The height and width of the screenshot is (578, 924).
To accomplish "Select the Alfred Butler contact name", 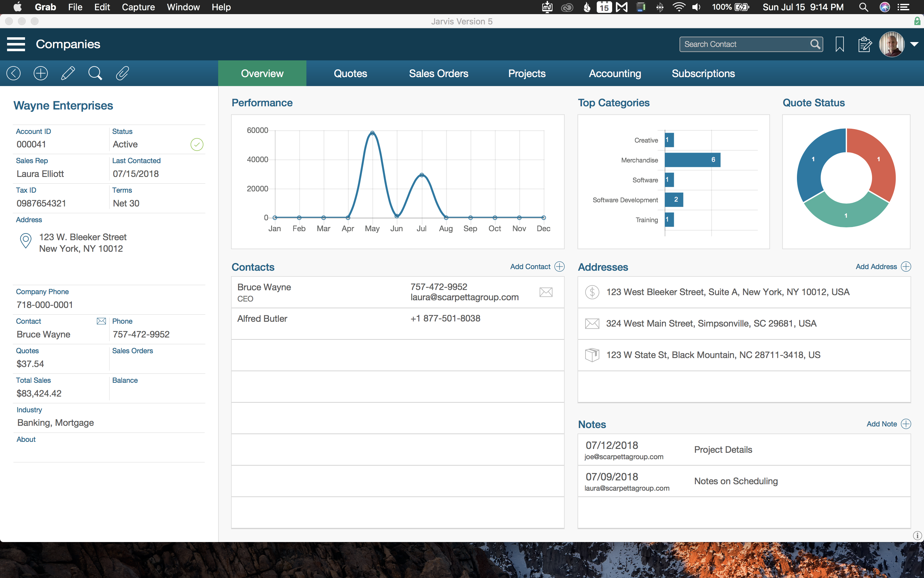I will (262, 319).
